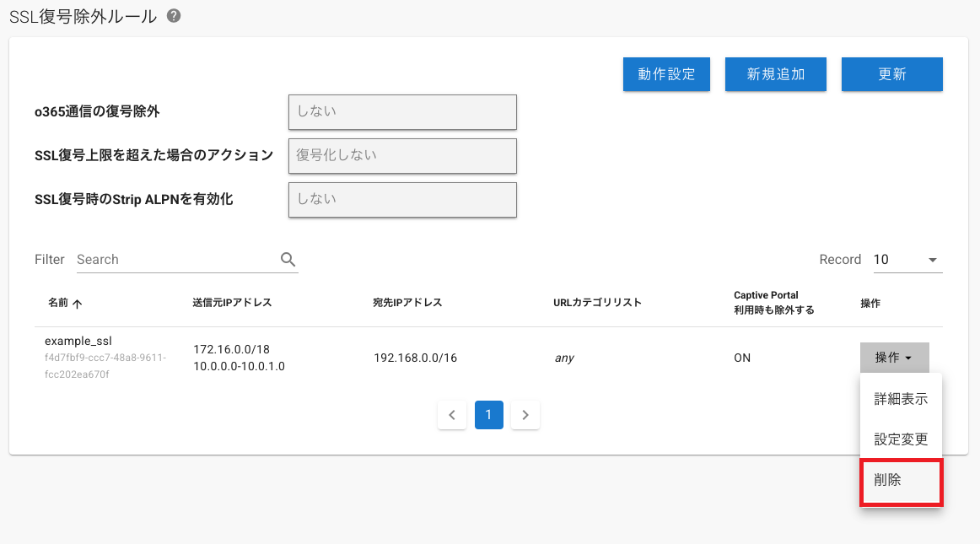The width and height of the screenshot is (980, 544).
Task: Add a new rule with 新規追加
Action: click(x=776, y=74)
